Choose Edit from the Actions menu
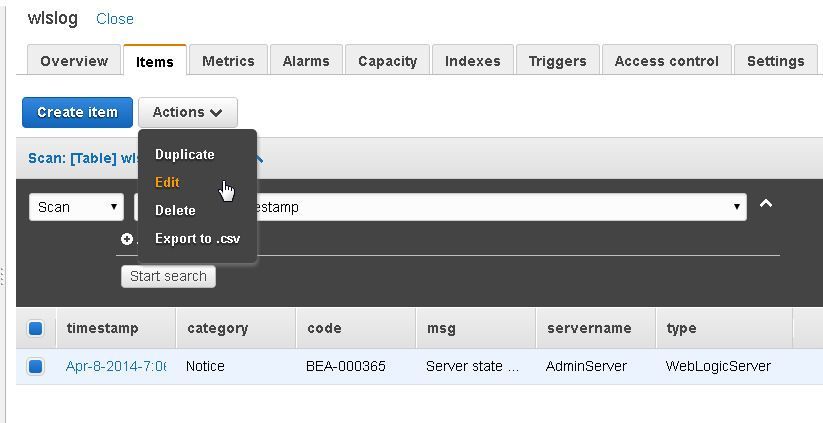Screen dimensions: 823x423 point(167,182)
